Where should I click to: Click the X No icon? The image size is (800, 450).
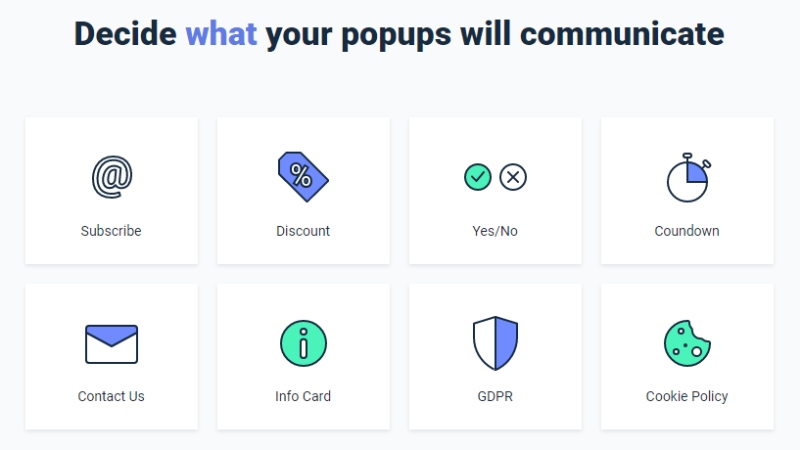(513, 178)
